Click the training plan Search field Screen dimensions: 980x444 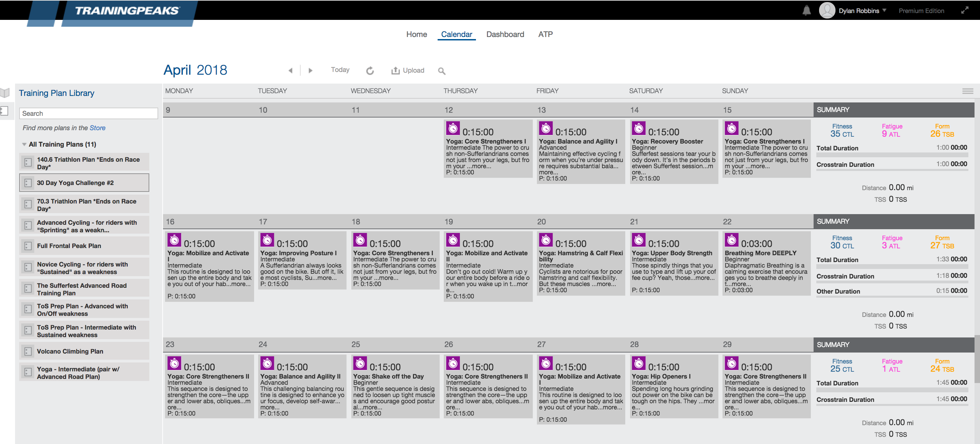click(x=88, y=113)
